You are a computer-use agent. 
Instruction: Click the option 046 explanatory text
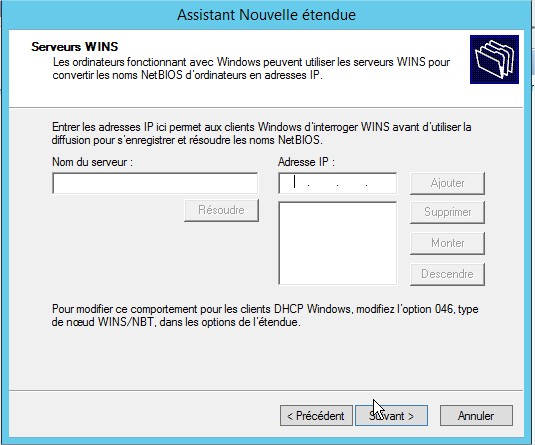point(265,316)
